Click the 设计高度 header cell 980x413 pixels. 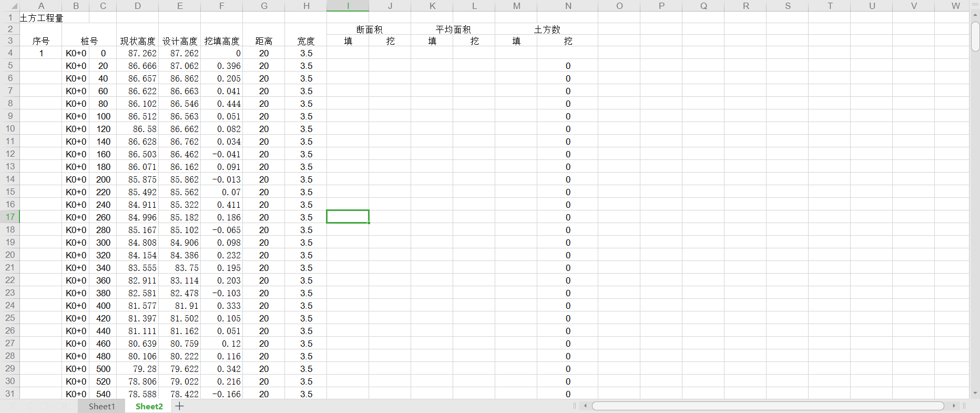click(180, 41)
